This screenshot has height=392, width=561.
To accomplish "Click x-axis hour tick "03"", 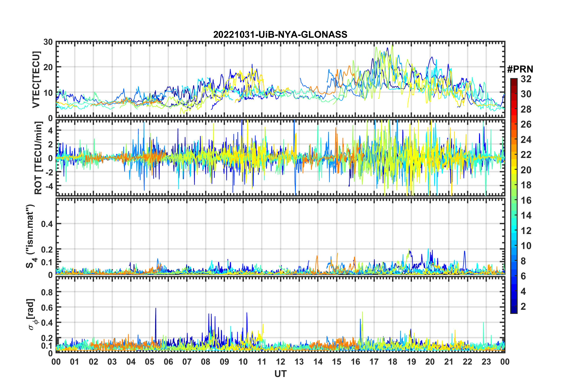I will 112,362.
